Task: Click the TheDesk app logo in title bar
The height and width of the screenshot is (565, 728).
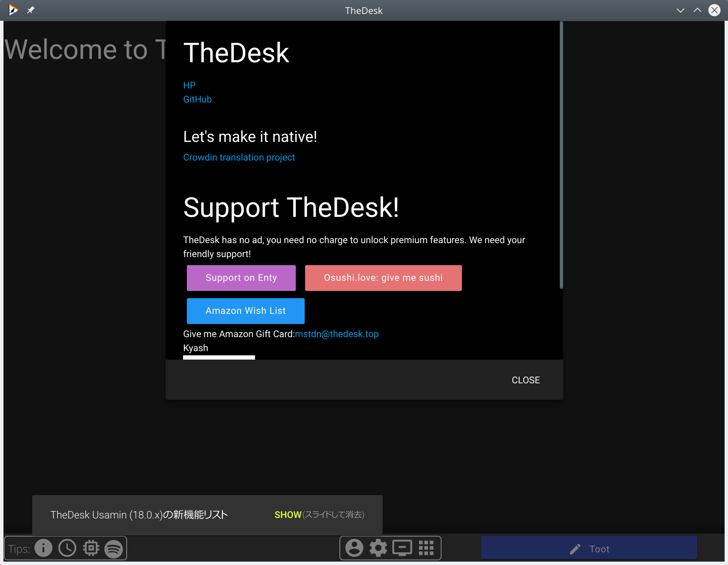Action: [13, 10]
